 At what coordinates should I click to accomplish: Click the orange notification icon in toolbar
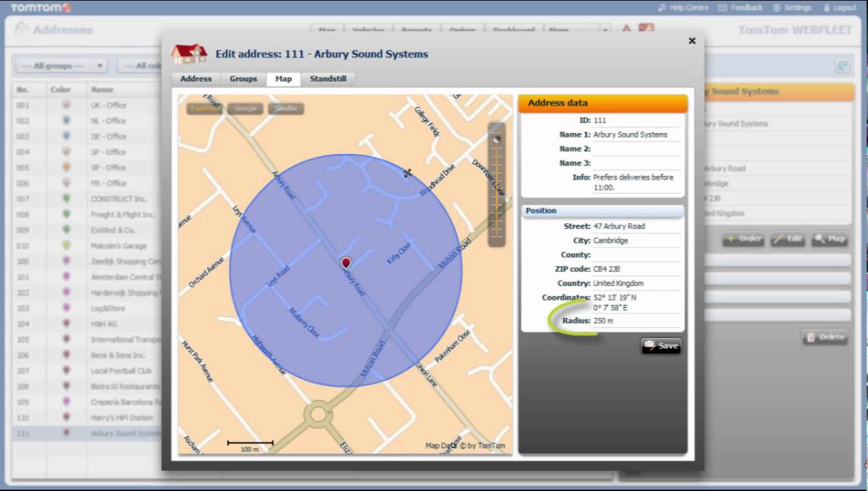(x=646, y=29)
